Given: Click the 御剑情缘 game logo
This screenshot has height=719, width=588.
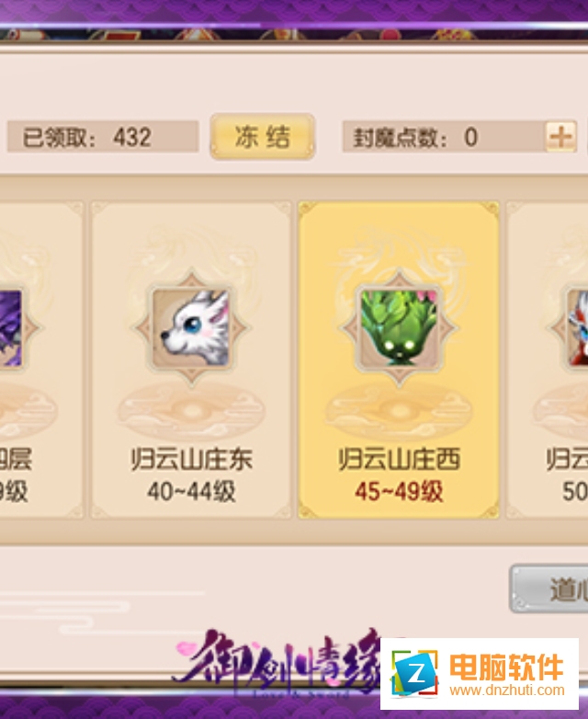Looking at the screenshot, I should (x=277, y=662).
